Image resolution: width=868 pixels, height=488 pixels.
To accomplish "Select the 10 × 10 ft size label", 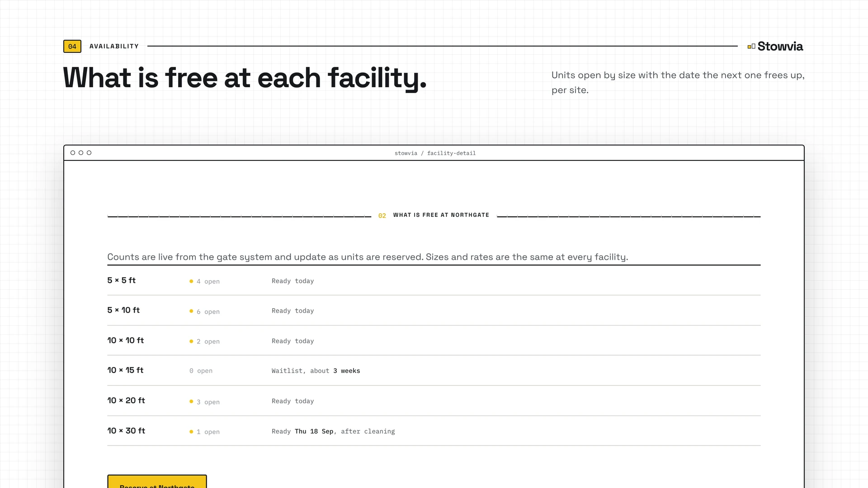I will pos(125,340).
